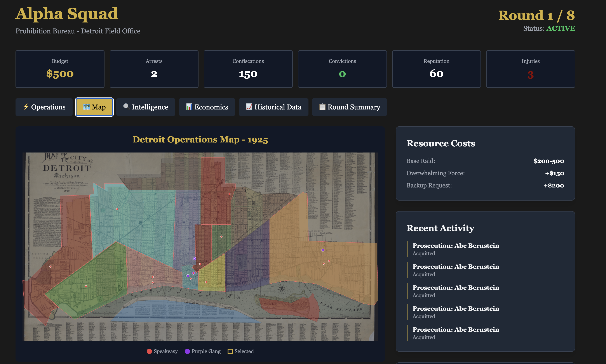Click the line chart Historical Data icon
This screenshot has height=364, width=606.
(249, 107)
